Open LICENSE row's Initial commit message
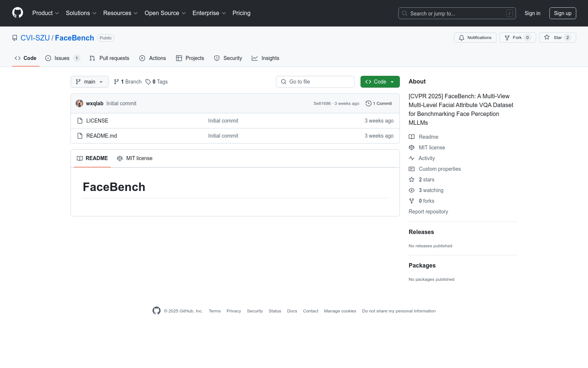The image size is (588, 368). click(223, 121)
